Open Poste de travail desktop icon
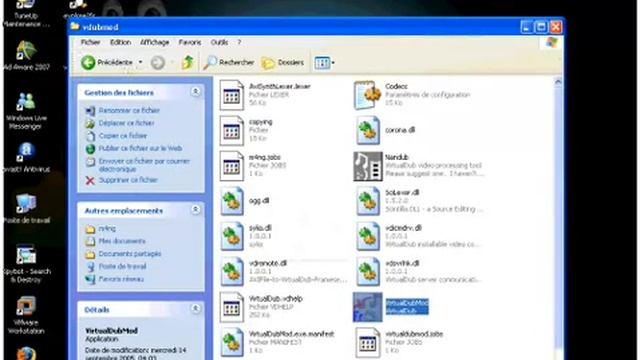 (26, 209)
